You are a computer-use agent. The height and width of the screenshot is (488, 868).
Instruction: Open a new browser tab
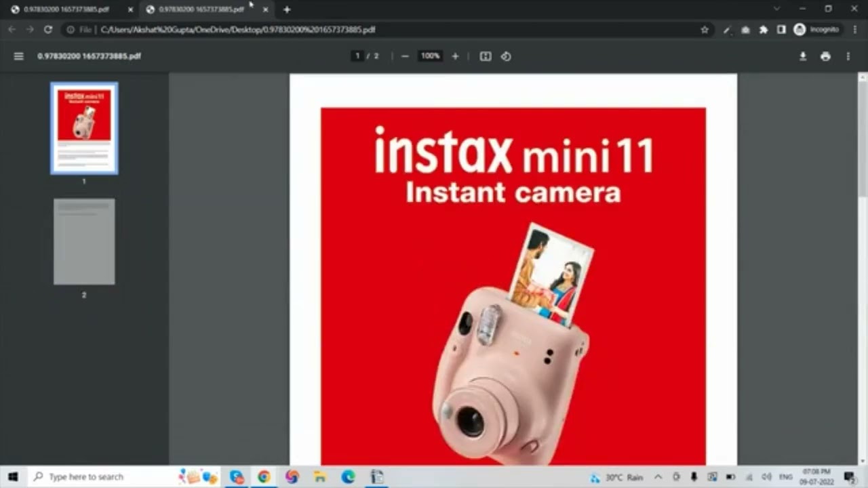tap(287, 9)
